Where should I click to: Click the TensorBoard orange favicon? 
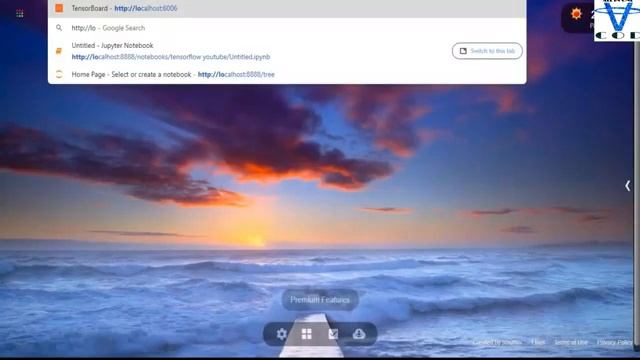[59, 8]
